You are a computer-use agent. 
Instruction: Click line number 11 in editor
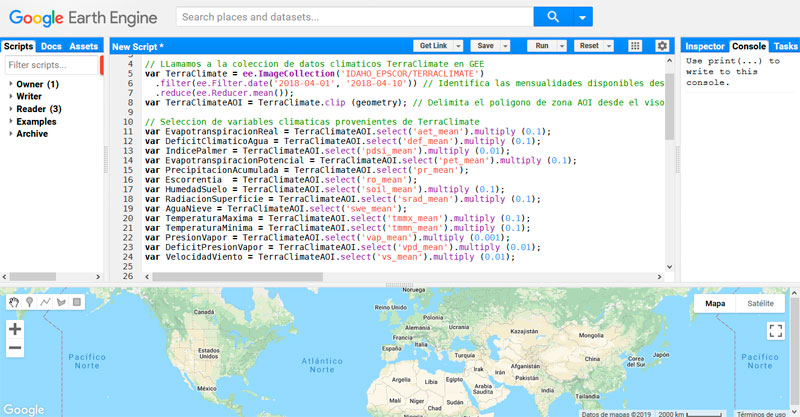tap(128, 131)
